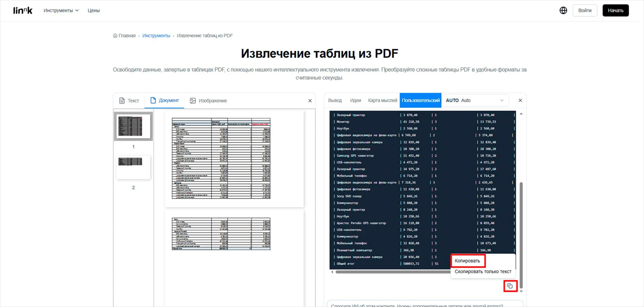Image resolution: width=644 pixels, height=307 pixels.
Task: Open the AUTO model dropdown
Action: click(474, 100)
